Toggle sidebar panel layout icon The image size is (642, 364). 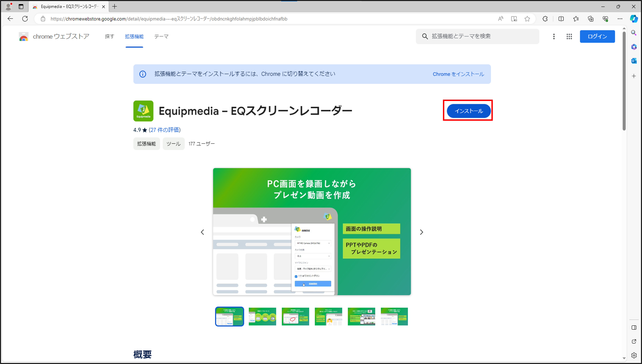[x=634, y=328]
